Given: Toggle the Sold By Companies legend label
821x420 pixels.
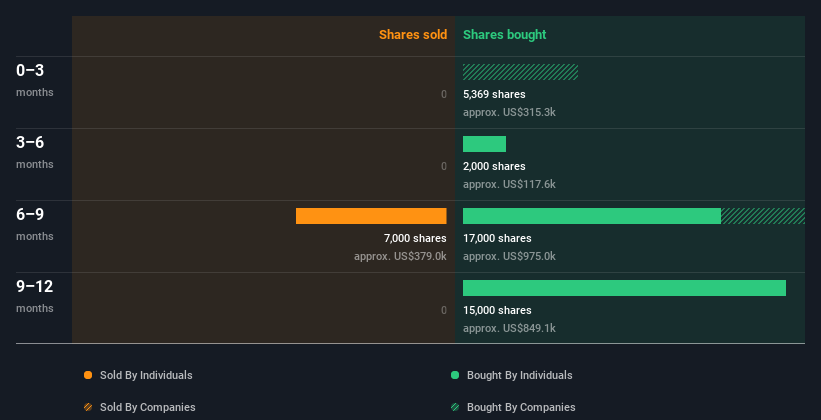Looking at the screenshot, I should (x=148, y=407).
